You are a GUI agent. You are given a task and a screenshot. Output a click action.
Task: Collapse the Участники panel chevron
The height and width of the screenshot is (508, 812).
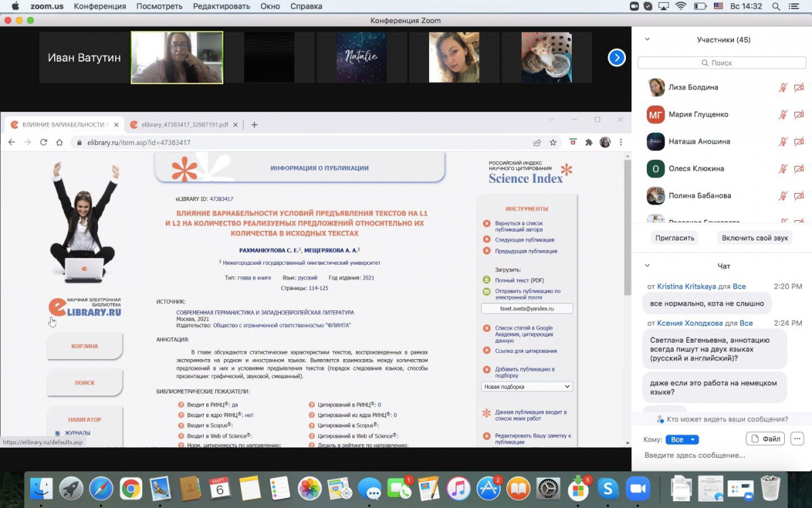648,40
